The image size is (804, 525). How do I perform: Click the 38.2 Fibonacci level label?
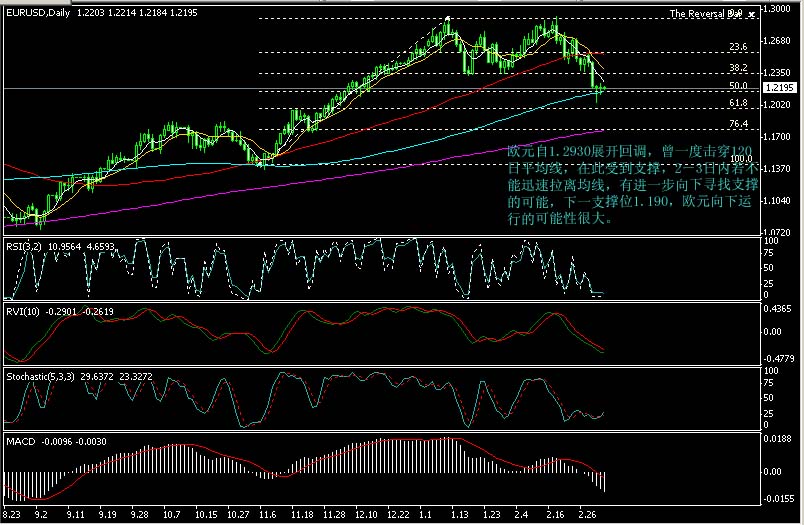738,68
